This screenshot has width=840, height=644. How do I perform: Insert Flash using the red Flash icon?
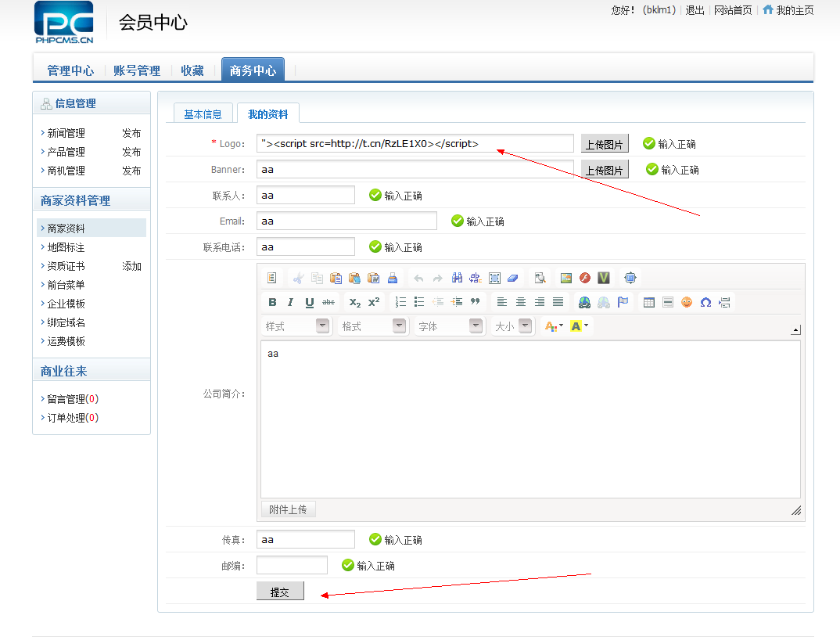[x=585, y=278]
